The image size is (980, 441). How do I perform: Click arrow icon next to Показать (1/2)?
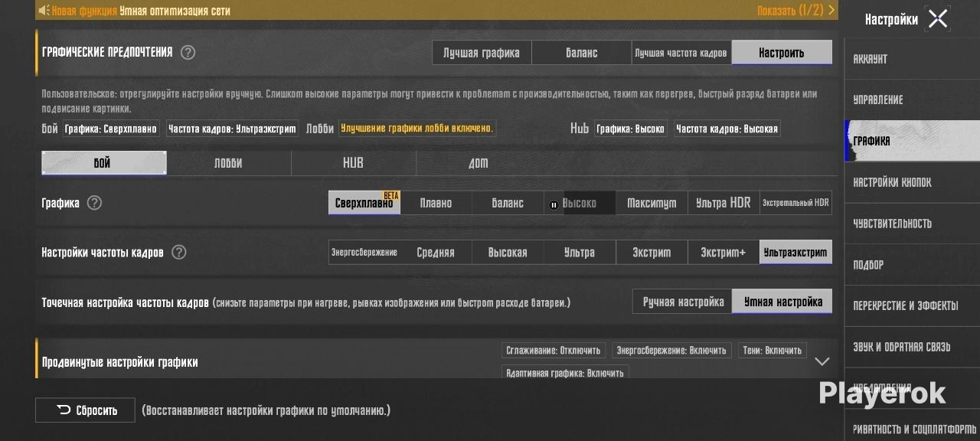(831, 11)
